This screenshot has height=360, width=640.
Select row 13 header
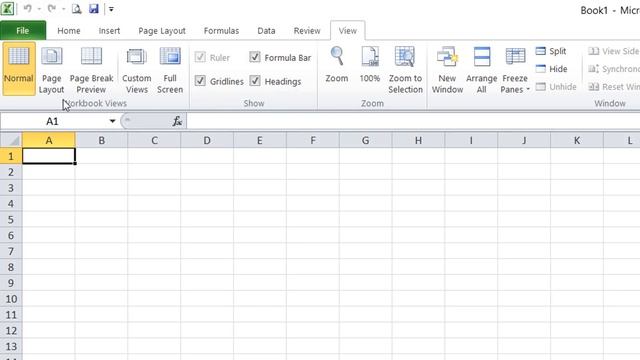click(11, 347)
